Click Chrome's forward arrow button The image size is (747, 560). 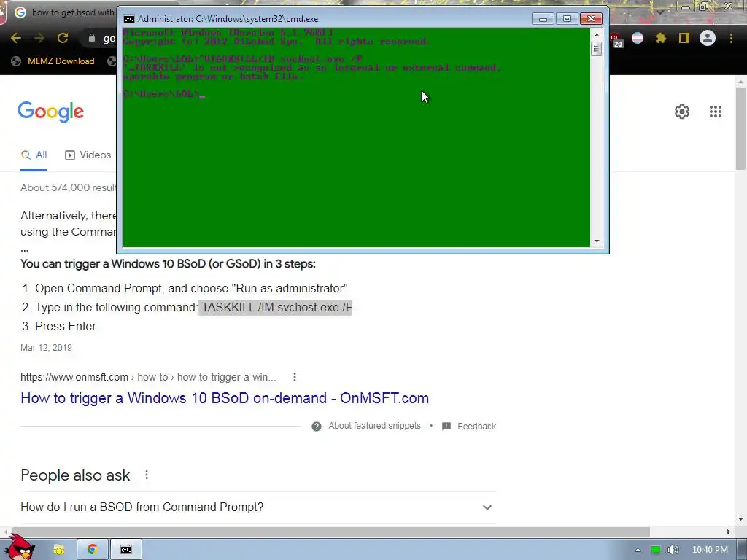point(39,38)
